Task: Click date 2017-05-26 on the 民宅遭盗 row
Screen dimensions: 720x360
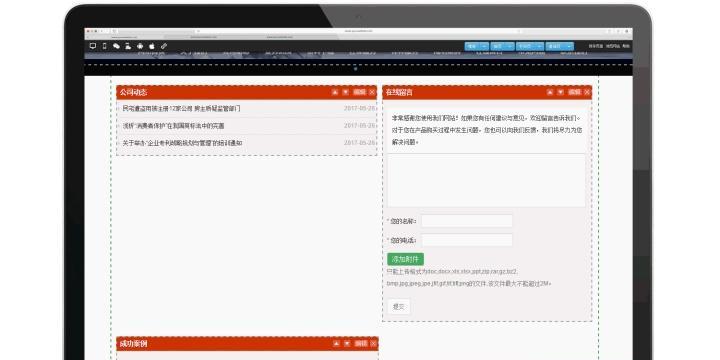Action: click(359, 109)
